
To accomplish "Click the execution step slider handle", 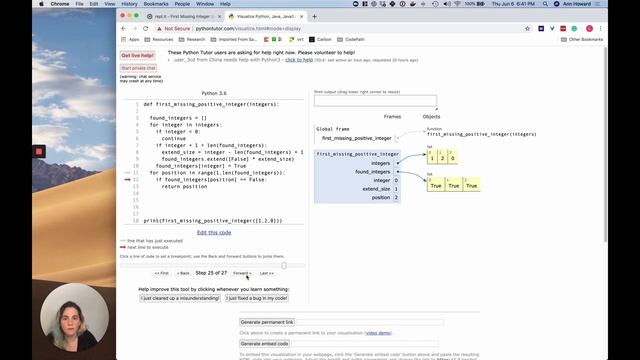I will (284, 266).
